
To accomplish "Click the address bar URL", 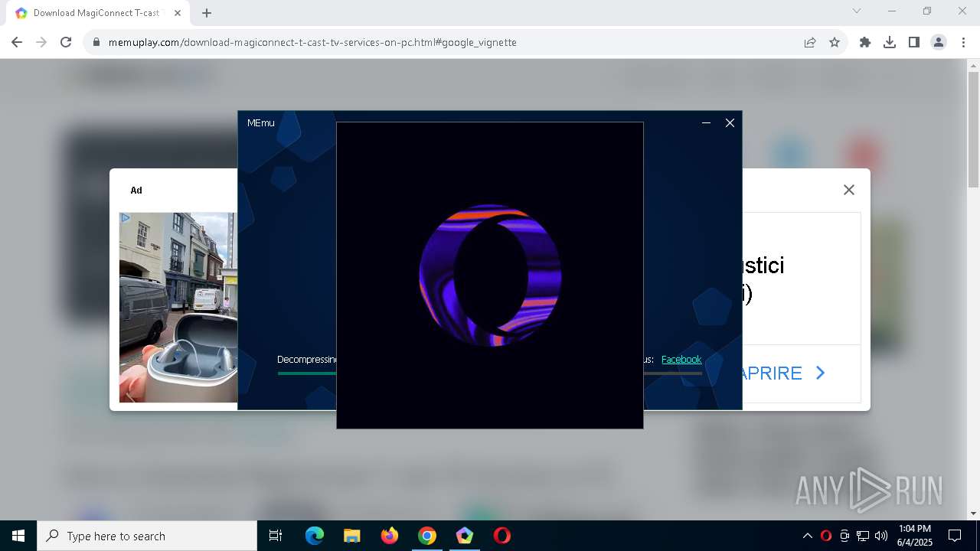I will coord(312,42).
